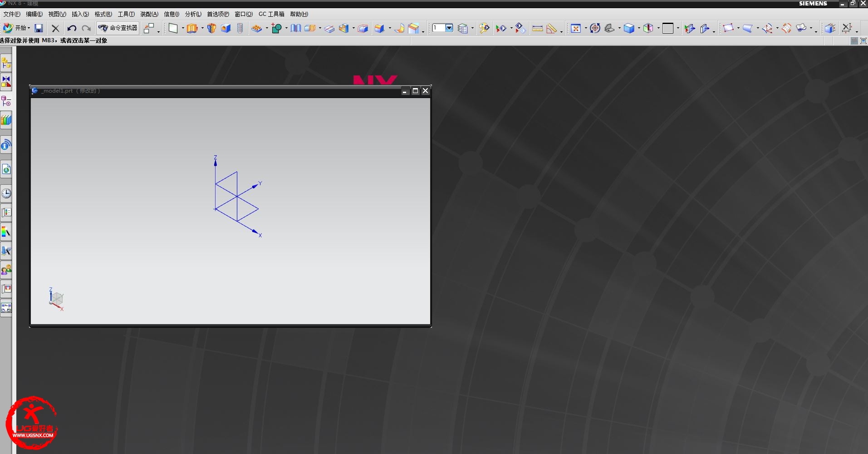Screen dimensions: 868x454
Task: Select the Pattern feature tool
Action: click(x=257, y=28)
